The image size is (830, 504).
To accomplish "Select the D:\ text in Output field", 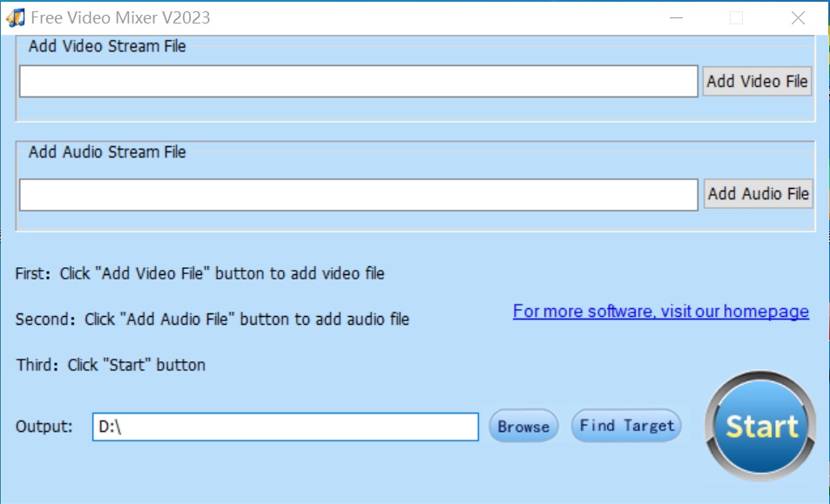I will (x=110, y=426).
